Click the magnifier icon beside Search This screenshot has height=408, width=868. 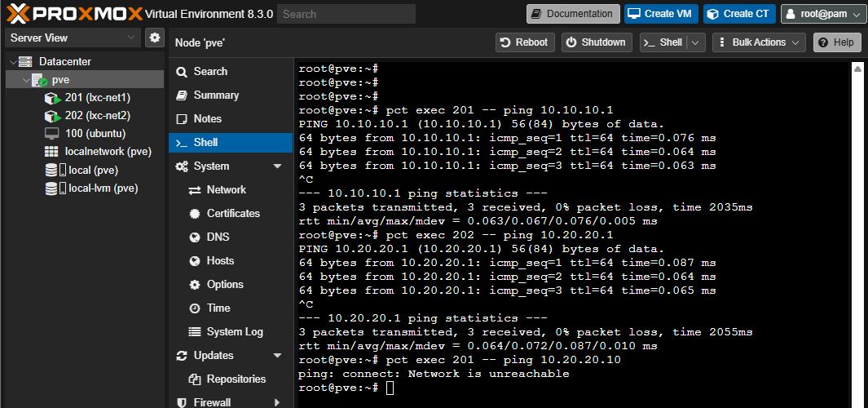click(182, 72)
